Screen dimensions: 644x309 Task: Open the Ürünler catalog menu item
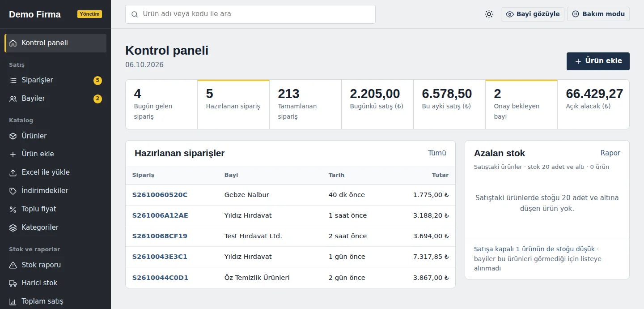point(55,136)
